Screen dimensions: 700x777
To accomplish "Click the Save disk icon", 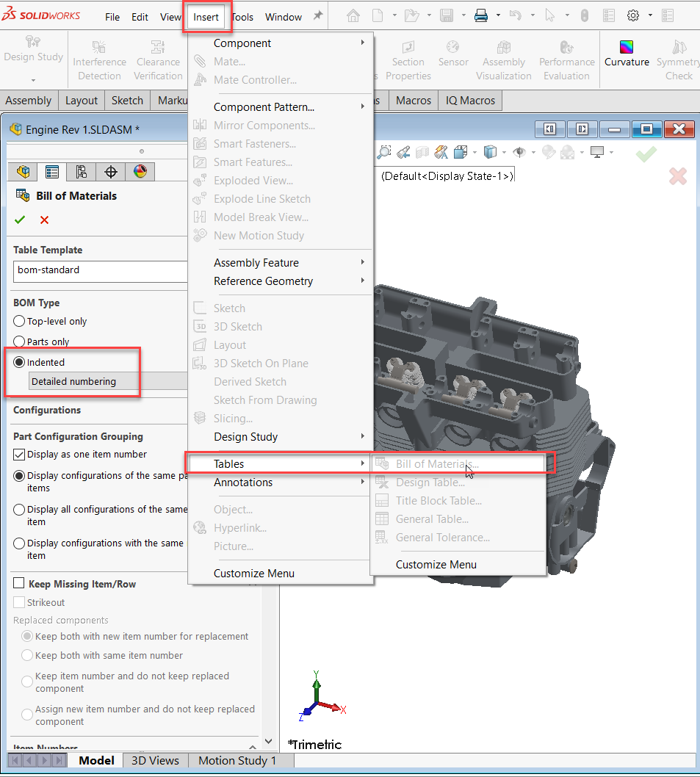I will [x=447, y=16].
